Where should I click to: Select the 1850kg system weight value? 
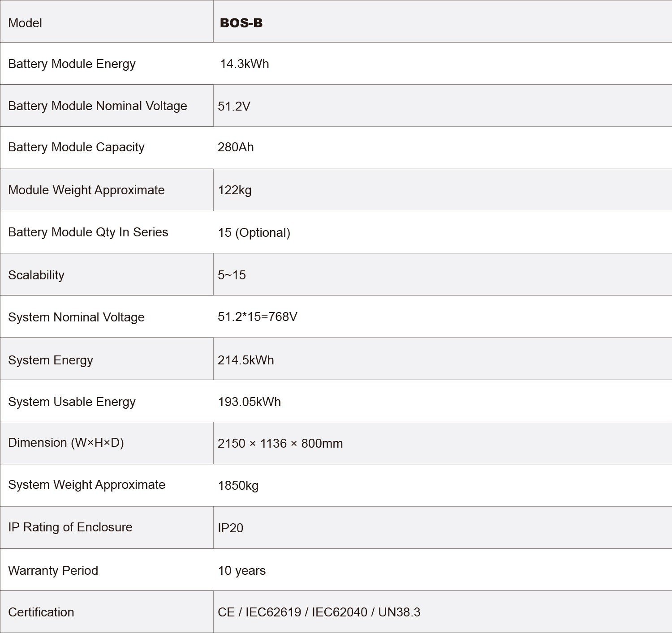point(238,486)
